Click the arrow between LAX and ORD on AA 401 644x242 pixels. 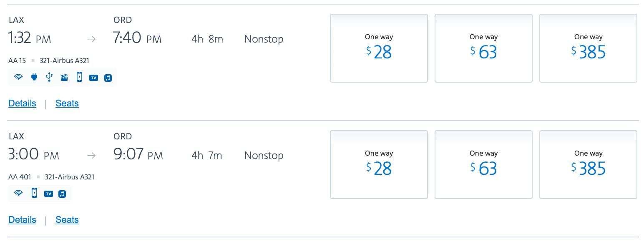click(91, 155)
